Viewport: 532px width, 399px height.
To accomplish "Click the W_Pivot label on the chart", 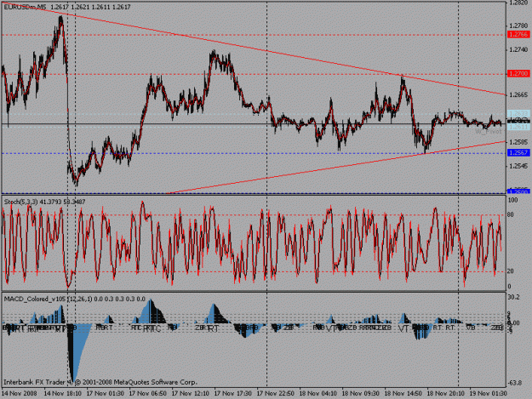I will tap(489, 132).
